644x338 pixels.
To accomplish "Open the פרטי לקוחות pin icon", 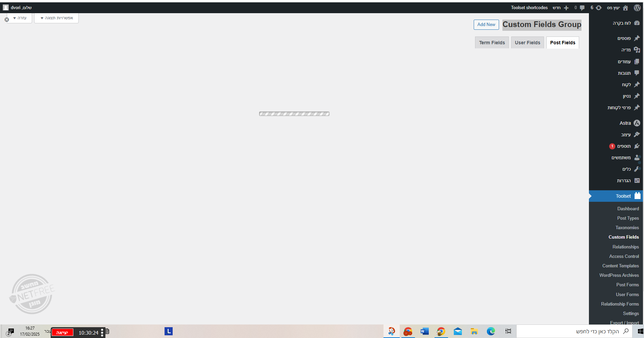I will pos(637,107).
